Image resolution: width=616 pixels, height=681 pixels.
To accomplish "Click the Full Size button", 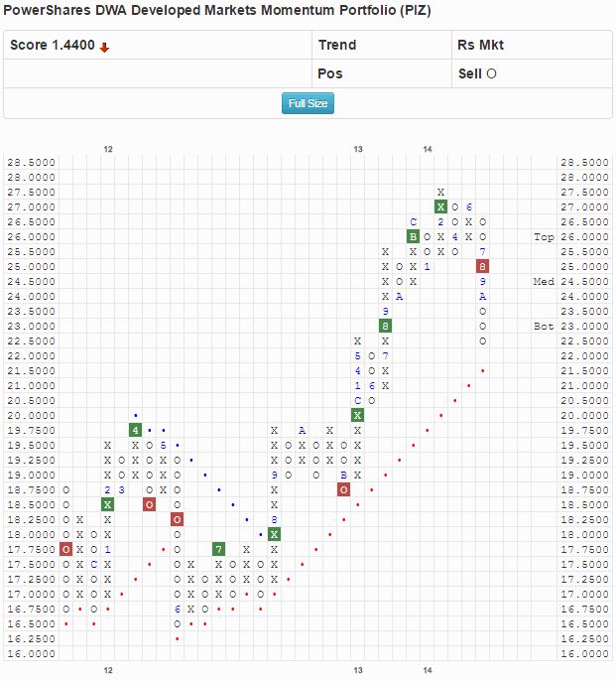I will coord(308,103).
